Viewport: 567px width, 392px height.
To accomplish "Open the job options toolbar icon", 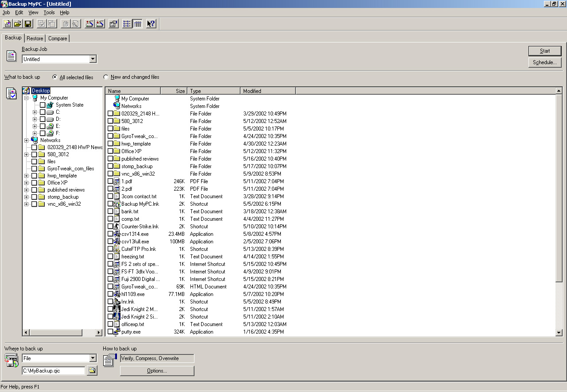I will coord(113,24).
